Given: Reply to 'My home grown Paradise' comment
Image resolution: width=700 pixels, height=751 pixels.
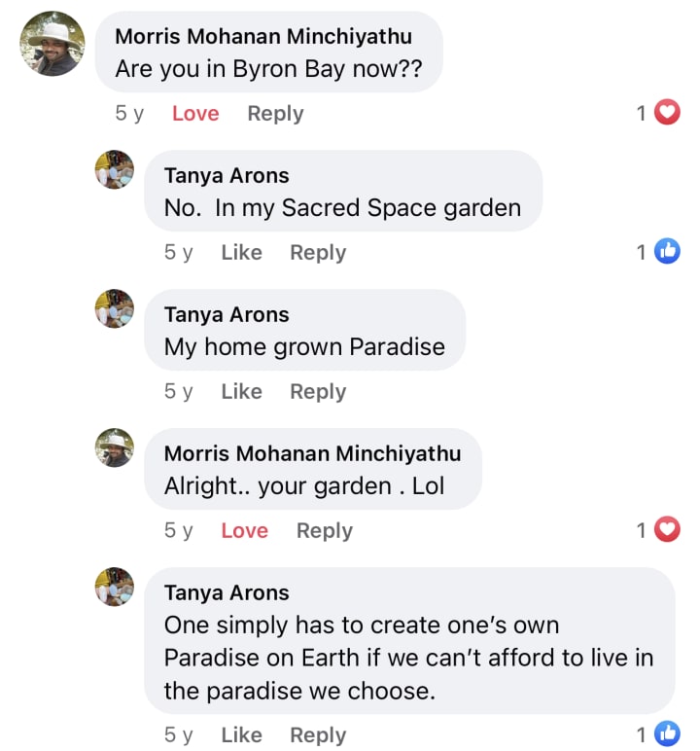Looking at the screenshot, I should pyautogui.click(x=318, y=391).
